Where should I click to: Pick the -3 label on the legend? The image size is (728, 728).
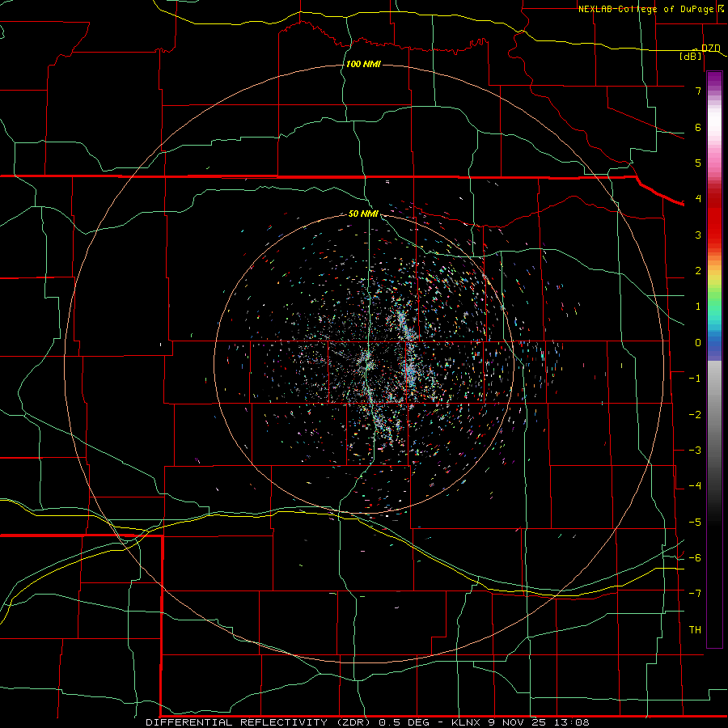[695, 451]
